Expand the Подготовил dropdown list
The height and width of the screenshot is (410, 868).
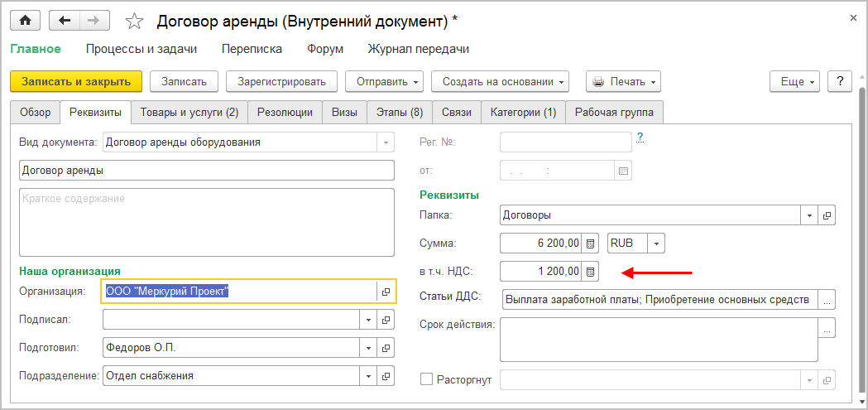coord(368,348)
